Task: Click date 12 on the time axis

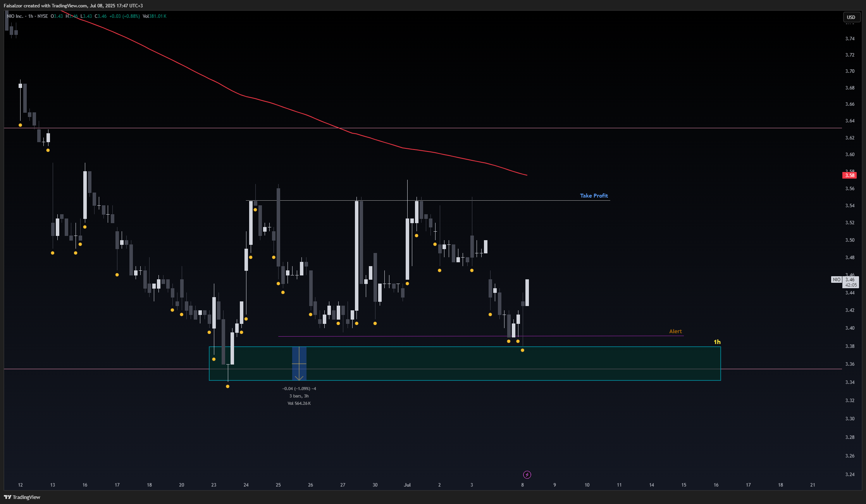Action: click(20, 485)
